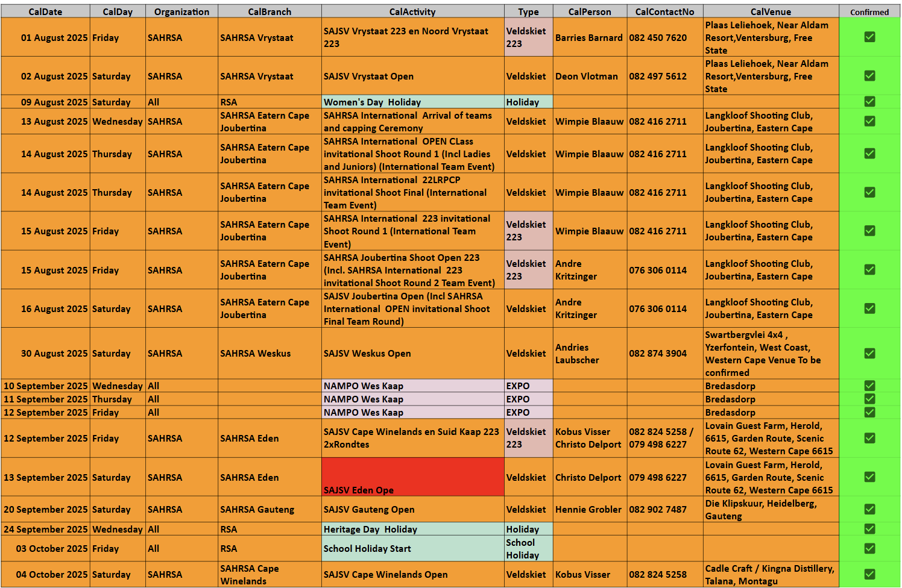Toggle Confirmed box for SAJSV Weskus Open

click(x=869, y=353)
